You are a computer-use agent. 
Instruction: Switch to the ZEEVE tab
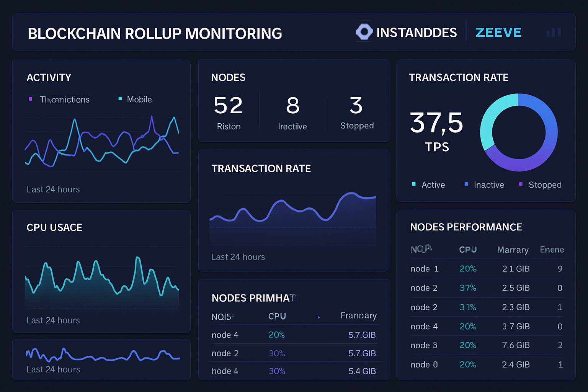coord(498,32)
